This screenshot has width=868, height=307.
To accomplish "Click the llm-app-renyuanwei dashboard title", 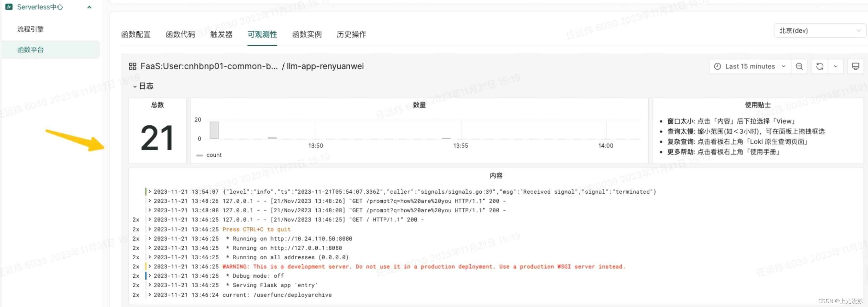I will click(x=325, y=66).
